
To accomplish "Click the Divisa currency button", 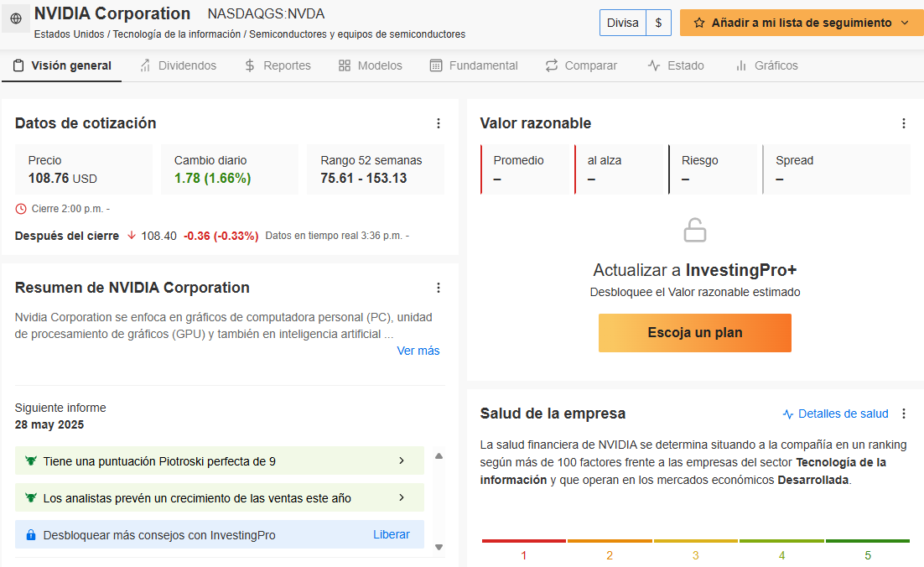I will click(x=622, y=23).
